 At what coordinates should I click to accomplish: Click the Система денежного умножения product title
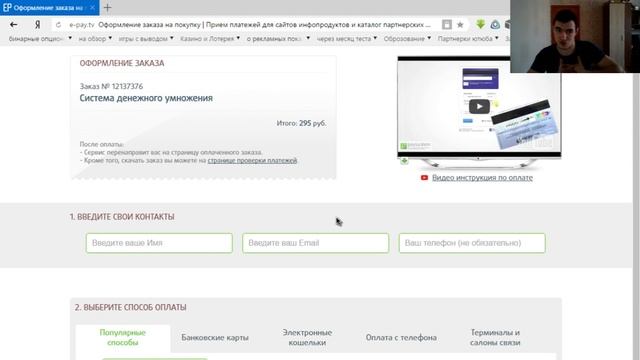pos(146,98)
